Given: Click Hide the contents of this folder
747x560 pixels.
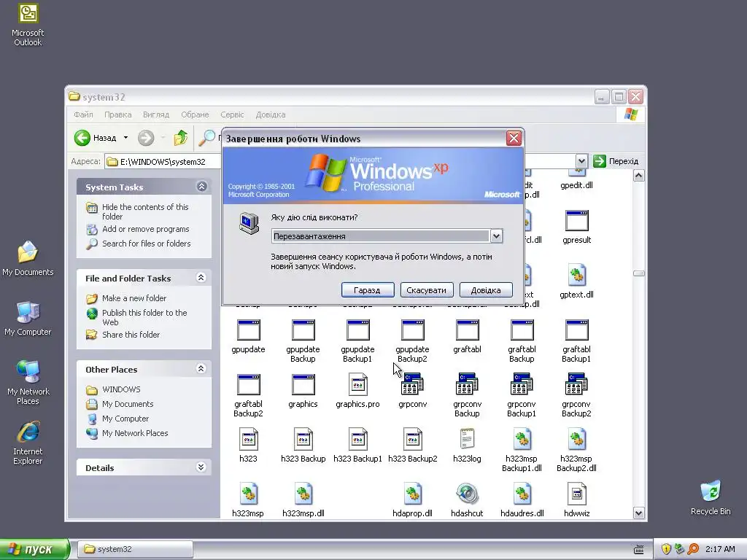Looking at the screenshot, I should [145, 212].
